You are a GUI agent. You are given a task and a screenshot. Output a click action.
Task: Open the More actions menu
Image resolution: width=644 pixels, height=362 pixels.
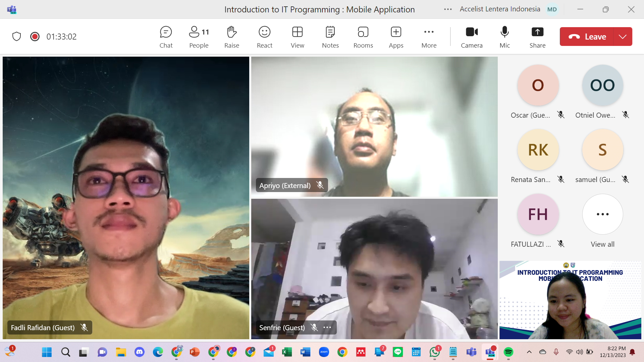click(x=429, y=37)
